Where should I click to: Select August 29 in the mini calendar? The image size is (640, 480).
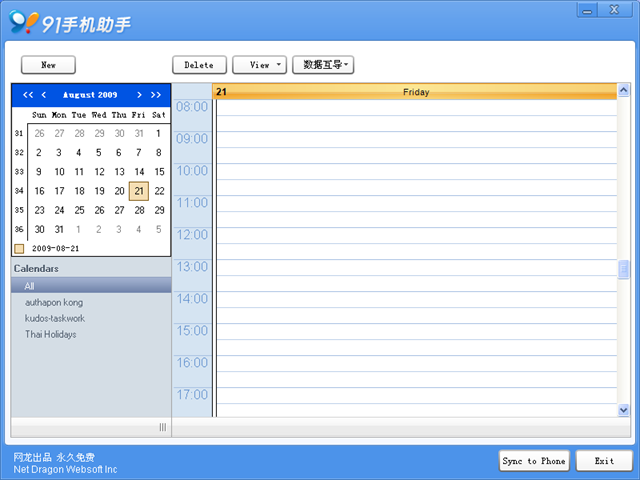click(x=159, y=210)
